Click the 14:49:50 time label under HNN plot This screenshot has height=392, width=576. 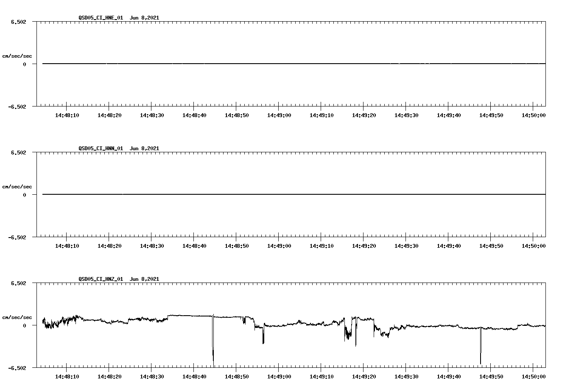491,246
